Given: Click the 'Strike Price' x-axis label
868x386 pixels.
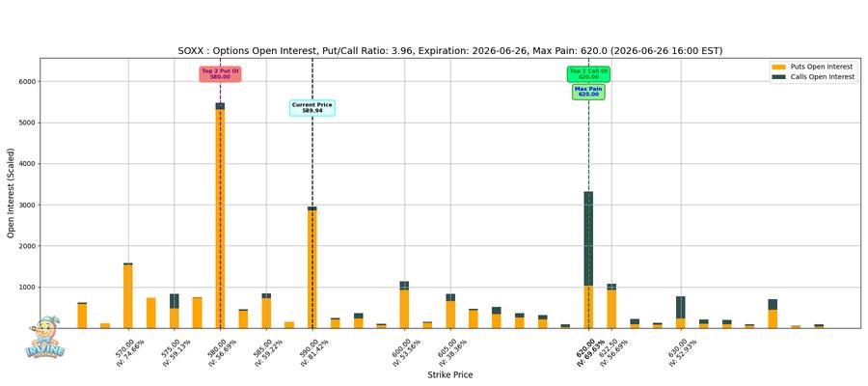Looking at the screenshot, I should (x=450, y=375).
